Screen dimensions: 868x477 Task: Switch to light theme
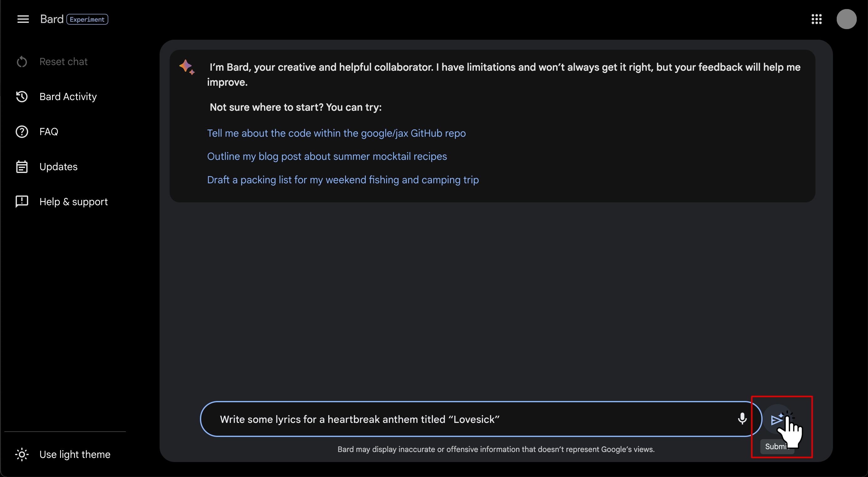pos(63,454)
